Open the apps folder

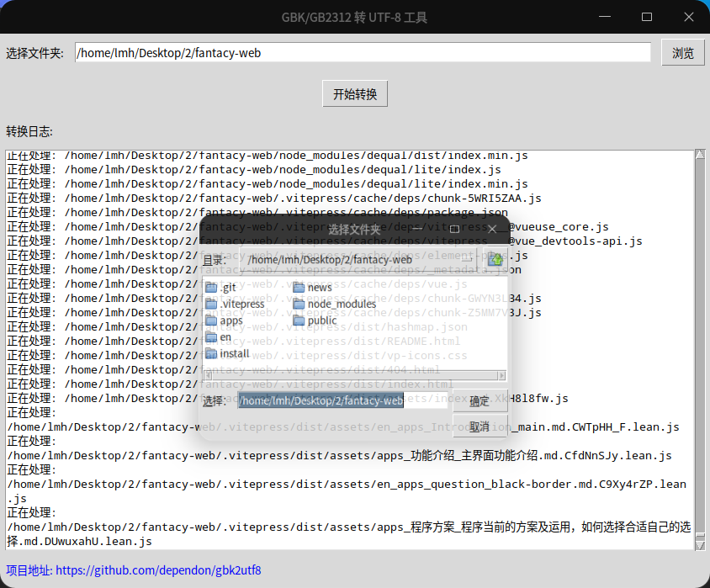[230, 320]
